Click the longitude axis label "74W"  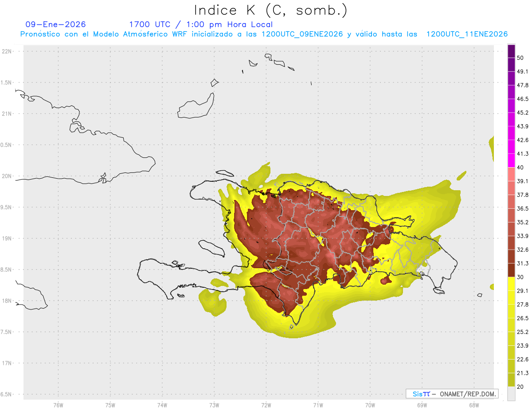[x=162, y=405]
